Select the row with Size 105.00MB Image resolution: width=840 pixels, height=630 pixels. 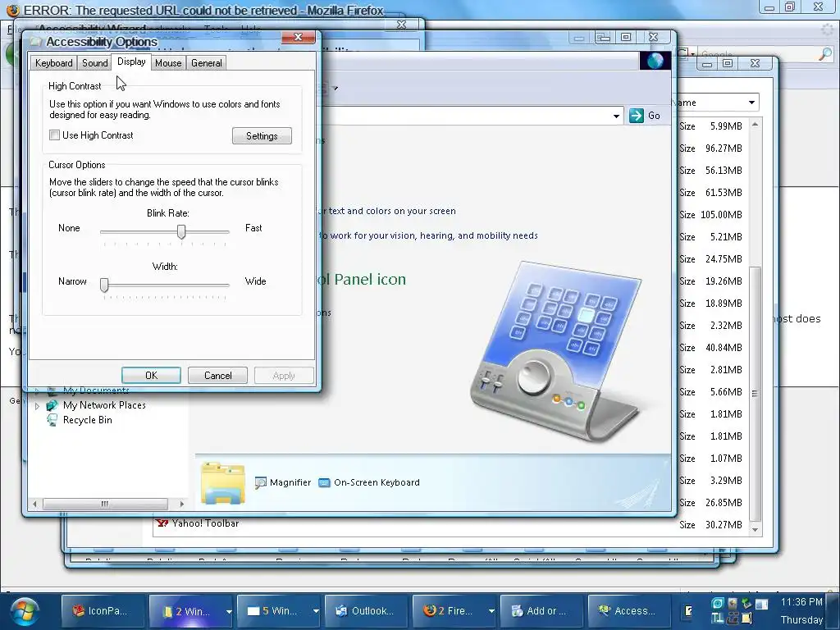pyautogui.click(x=710, y=215)
